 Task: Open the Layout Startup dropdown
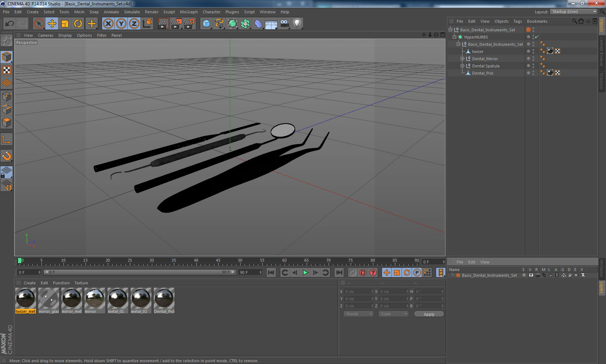point(574,12)
